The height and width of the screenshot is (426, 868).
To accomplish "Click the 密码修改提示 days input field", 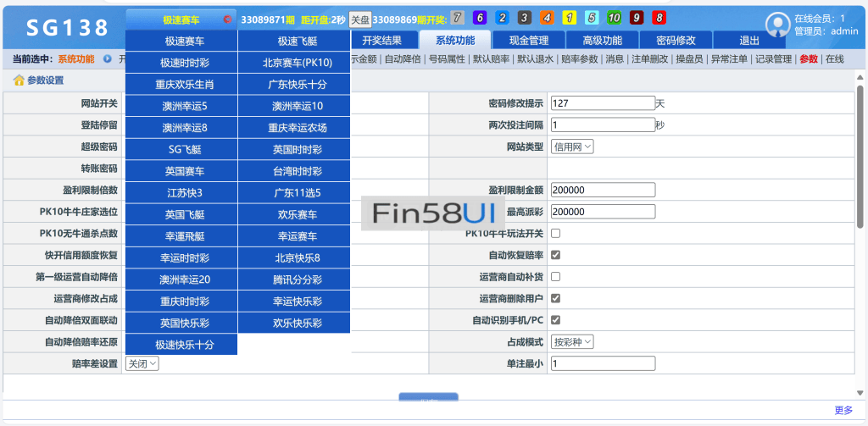I will pyautogui.click(x=602, y=102).
